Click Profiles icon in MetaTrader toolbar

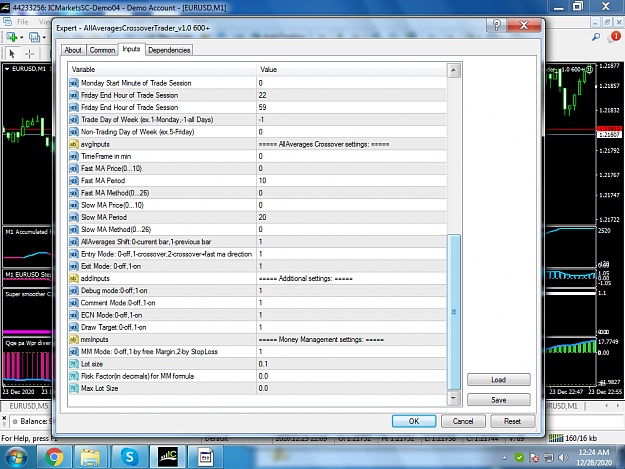point(35,37)
